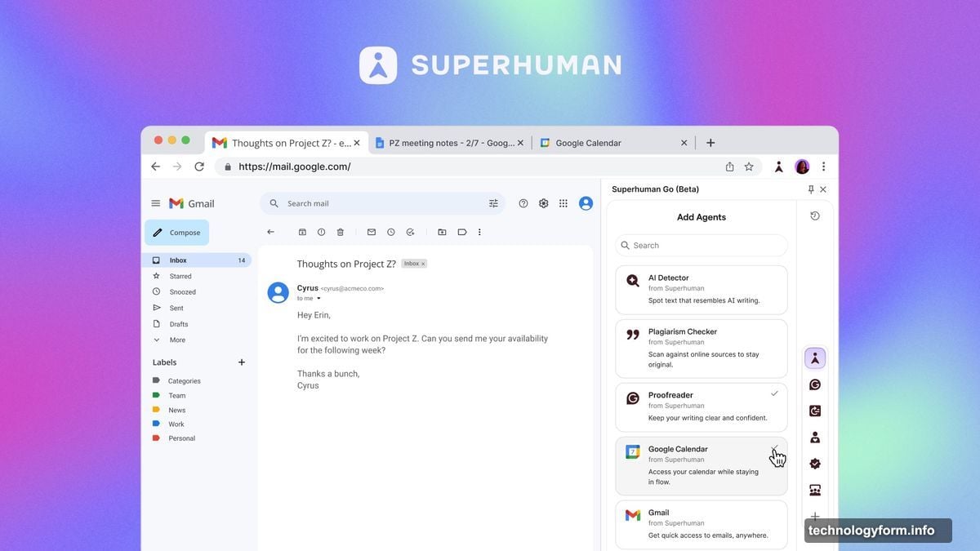Image resolution: width=980 pixels, height=551 pixels.
Task: Click the search options filter icon in the mail search bar
Action: (493, 203)
